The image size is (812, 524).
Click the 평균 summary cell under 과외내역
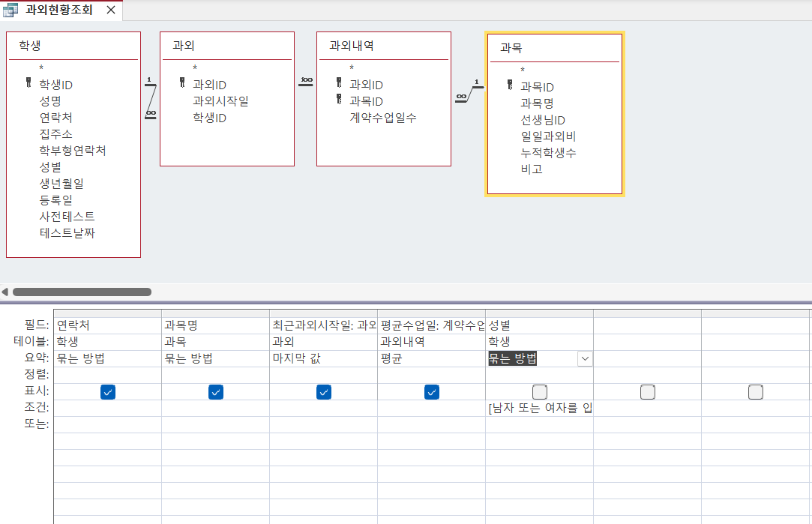430,359
